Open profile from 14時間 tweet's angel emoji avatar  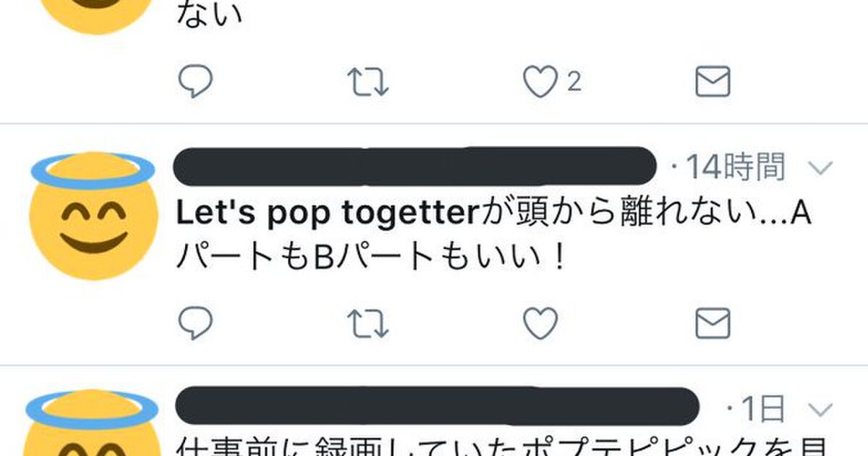[93, 216]
